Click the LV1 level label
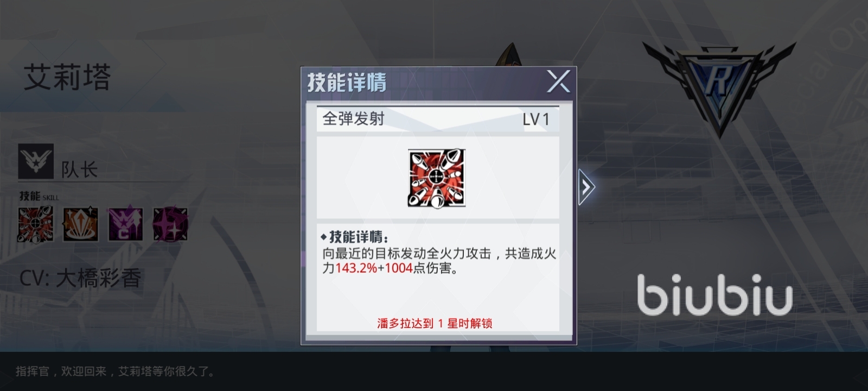The image size is (868, 391). [x=536, y=119]
